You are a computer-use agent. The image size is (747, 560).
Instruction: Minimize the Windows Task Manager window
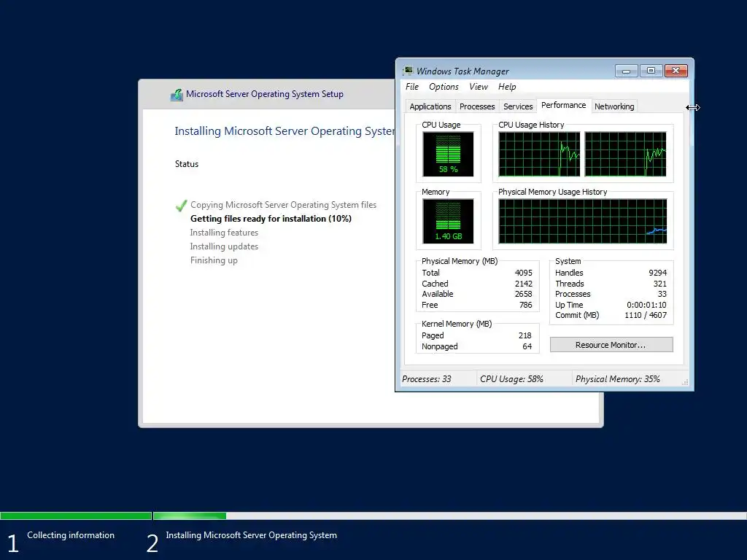626,71
